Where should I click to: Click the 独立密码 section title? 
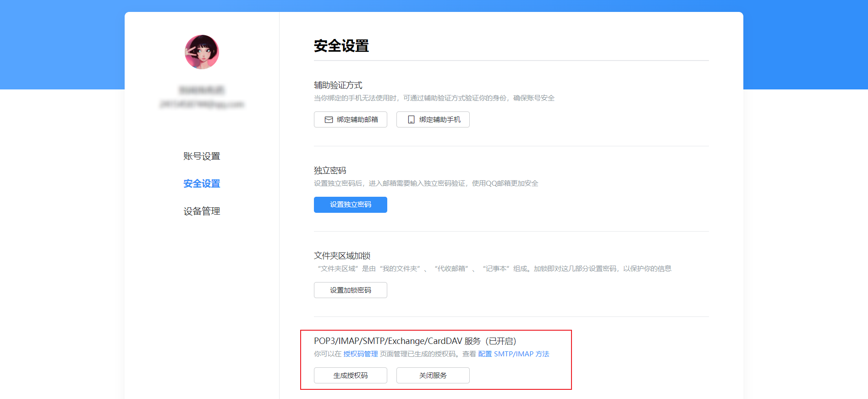point(330,171)
